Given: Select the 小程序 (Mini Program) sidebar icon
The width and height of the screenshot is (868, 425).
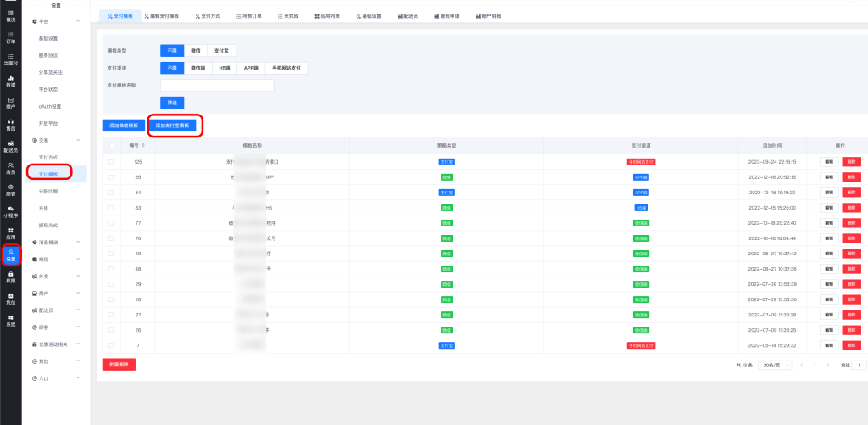Looking at the screenshot, I should (10, 212).
